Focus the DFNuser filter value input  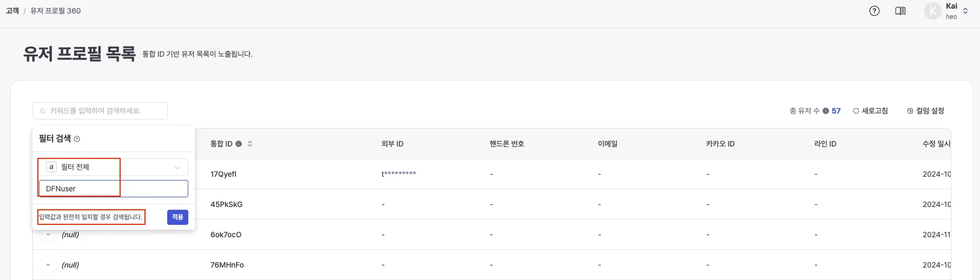(x=113, y=189)
